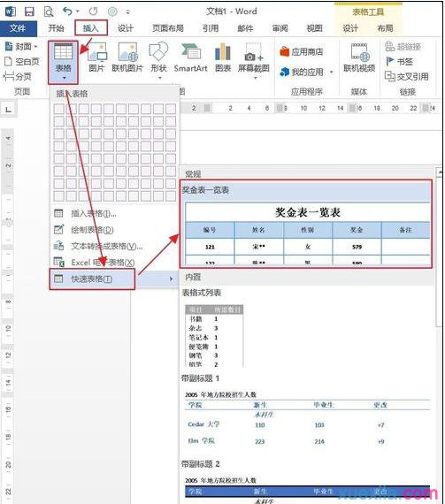This screenshot has height=504, width=445.
Task: Expand the 快速表格 submenu arrow
Action: click(172, 279)
